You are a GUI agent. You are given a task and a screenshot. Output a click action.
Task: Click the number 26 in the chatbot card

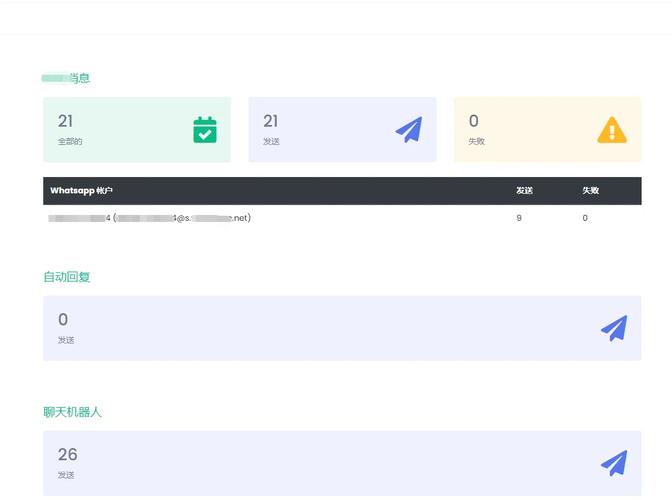[x=67, y=455]
